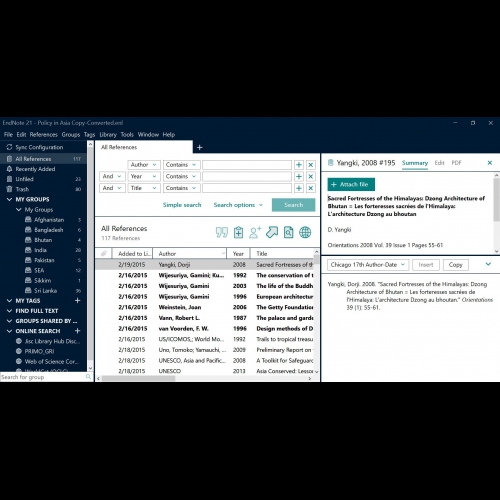This screenshot has height=500, width=500.
Task: Open a new tab with plus icon
Action: click(x=200, y=147)
